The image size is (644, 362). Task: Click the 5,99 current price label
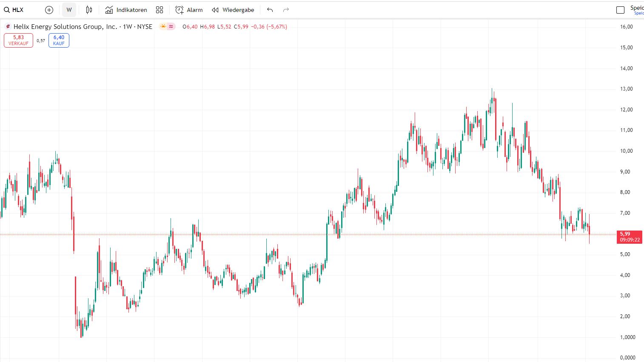coord(629,237)
